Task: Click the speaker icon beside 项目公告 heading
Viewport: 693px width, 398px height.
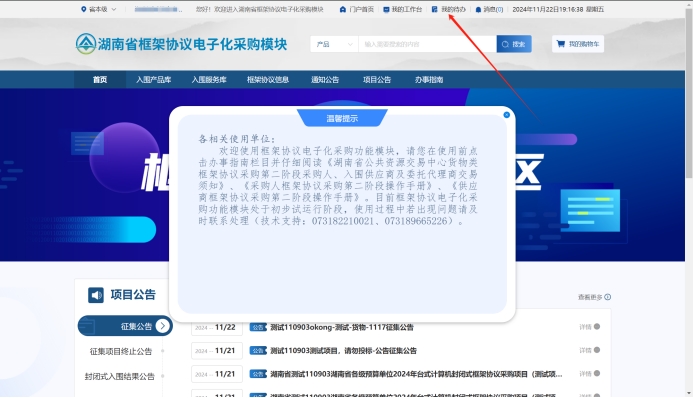Action: 96,295
